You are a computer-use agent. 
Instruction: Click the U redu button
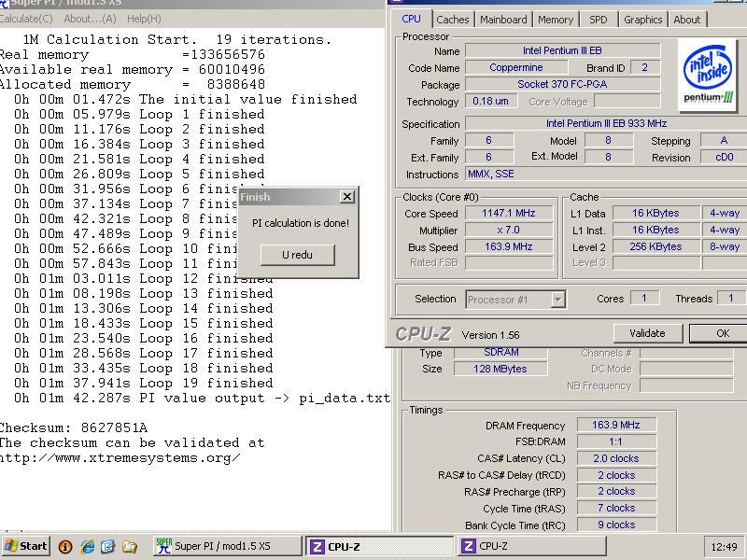pos(297,255)
